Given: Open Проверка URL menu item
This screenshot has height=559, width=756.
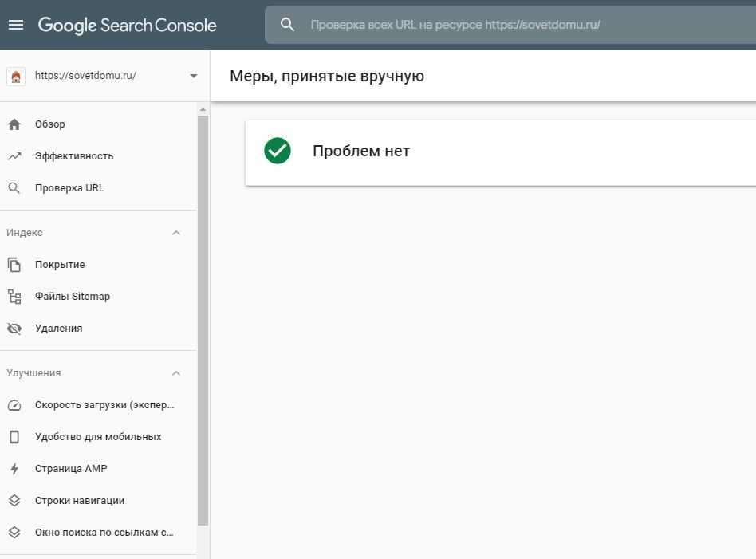Looking at the screenshot, I should click(x=69, y=188).
